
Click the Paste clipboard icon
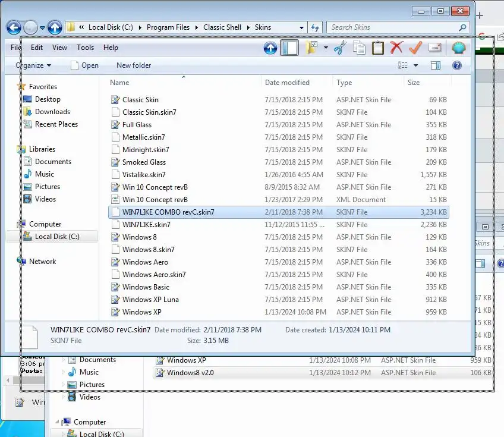point(377,48)
